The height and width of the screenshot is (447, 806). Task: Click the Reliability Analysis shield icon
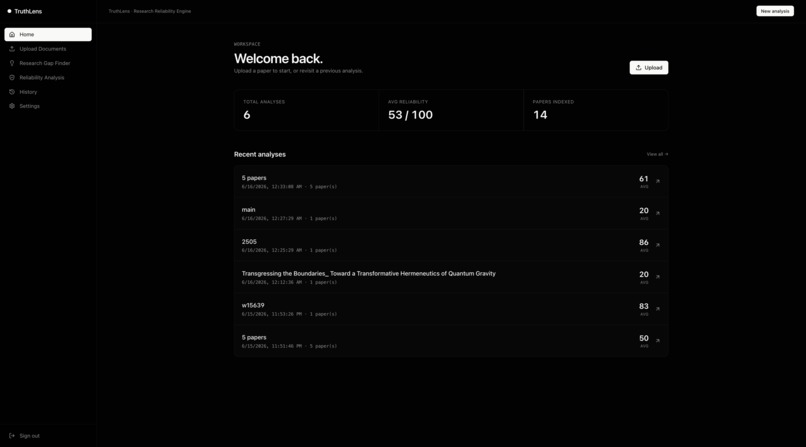pos(12,78)
